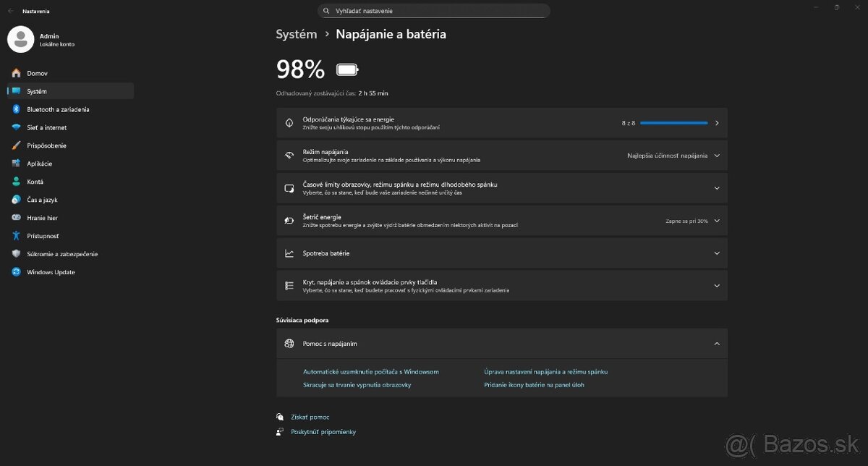Click the Prístupnosť accessibility icon

(16, 236)
